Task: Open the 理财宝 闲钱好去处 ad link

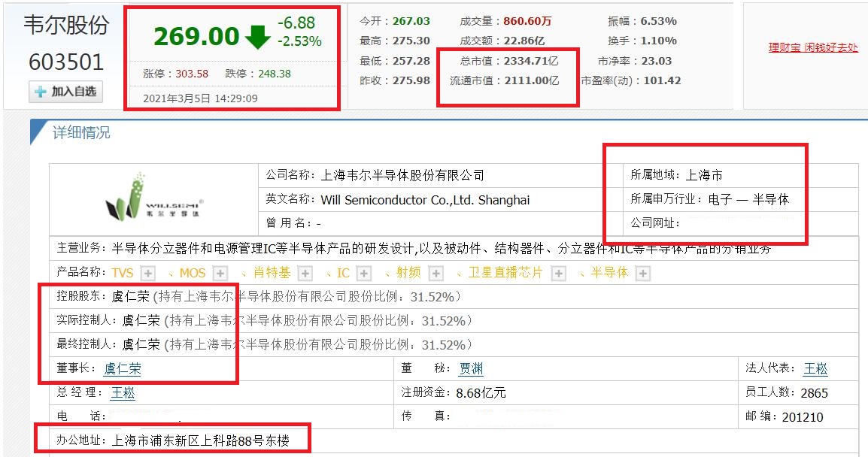Action: click(813, 47)
